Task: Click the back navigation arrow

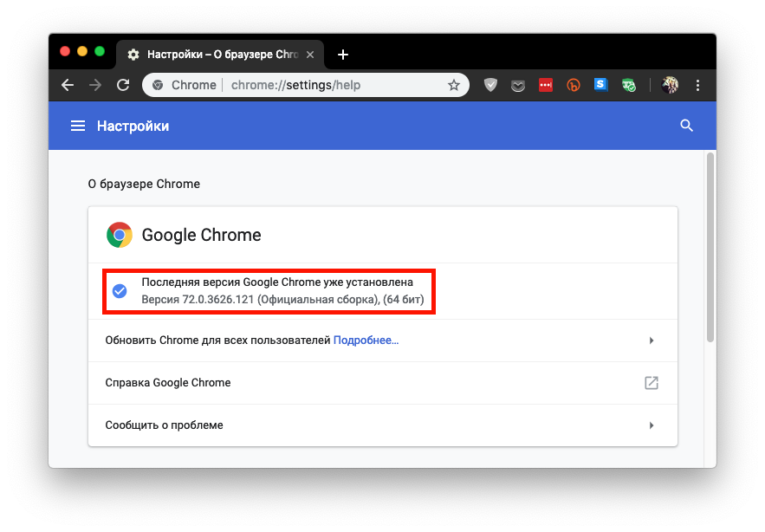Action: pos(68,85)
